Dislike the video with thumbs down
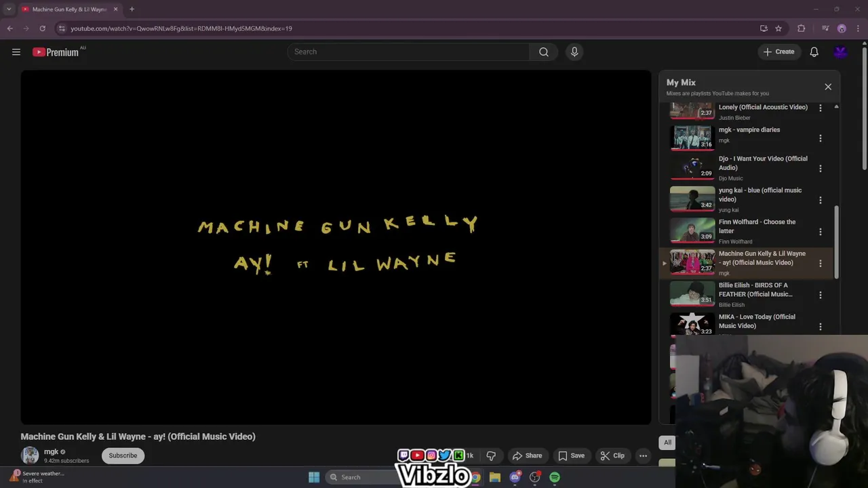Viewport: 868px width, 488px height. [491, 455]
